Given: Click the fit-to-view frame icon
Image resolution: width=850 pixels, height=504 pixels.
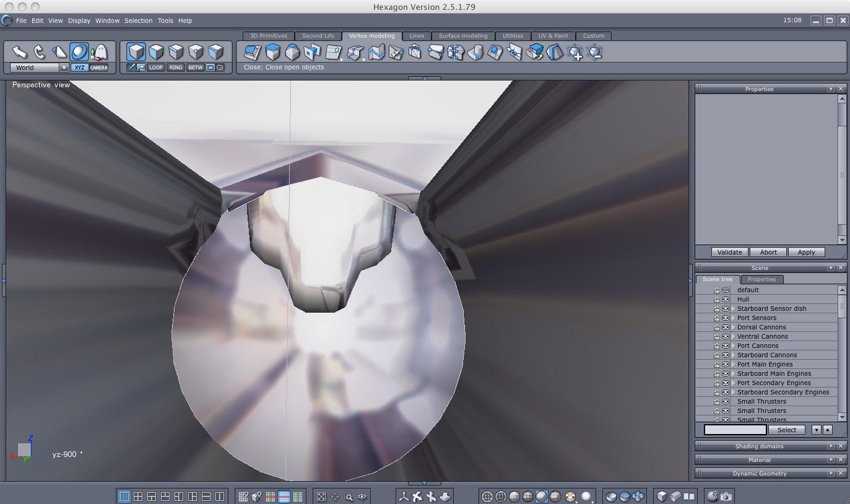Looking at the screenshot, I should point(321,497).
